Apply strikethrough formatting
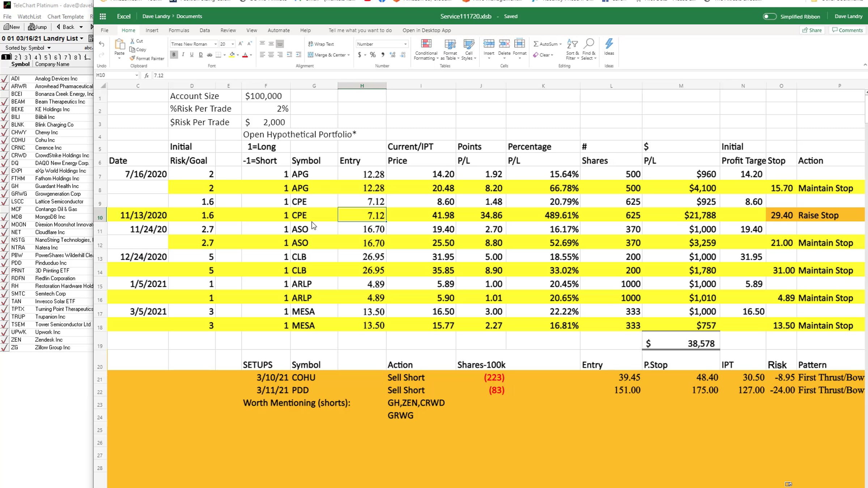Image resolution: width=868 pixels, height=488 pixels. (209, 55)
